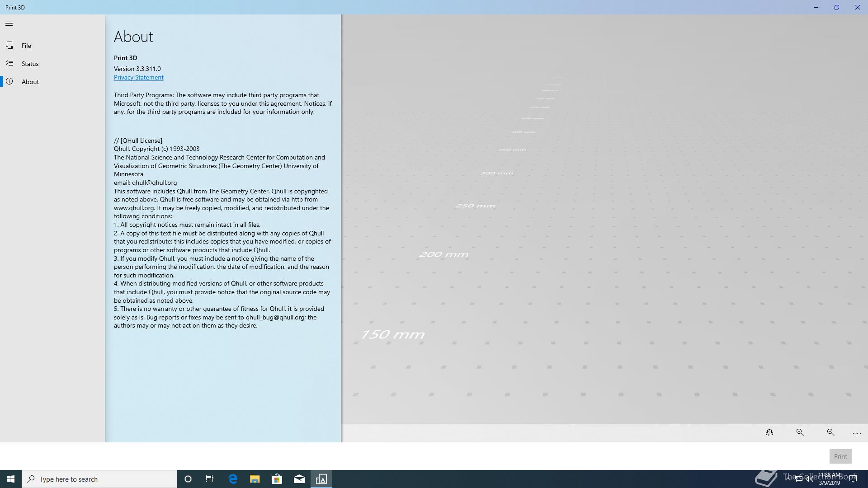
Task: Restore down the Print 3D window
Action: 837,7
